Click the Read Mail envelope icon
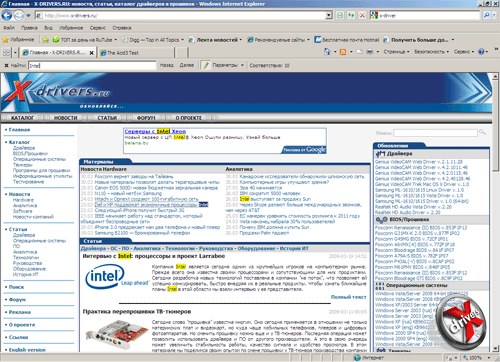 pyautogui.click(x=359, y=52)
